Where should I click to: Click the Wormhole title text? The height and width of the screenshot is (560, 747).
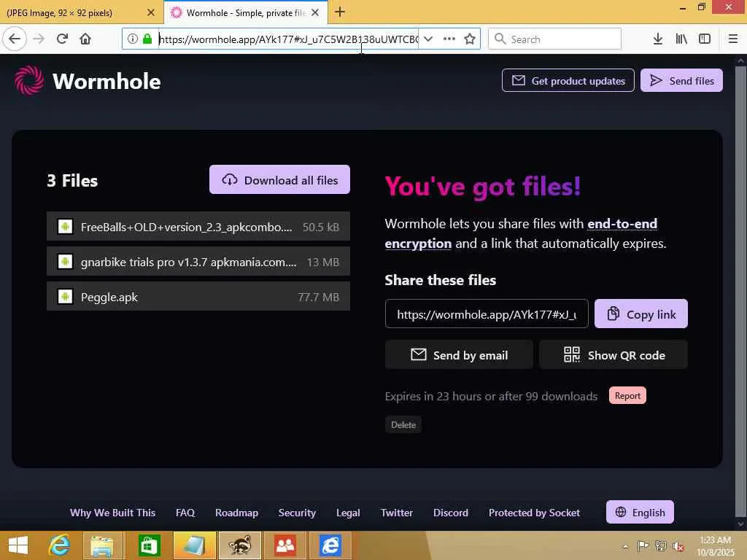[107, 81]
